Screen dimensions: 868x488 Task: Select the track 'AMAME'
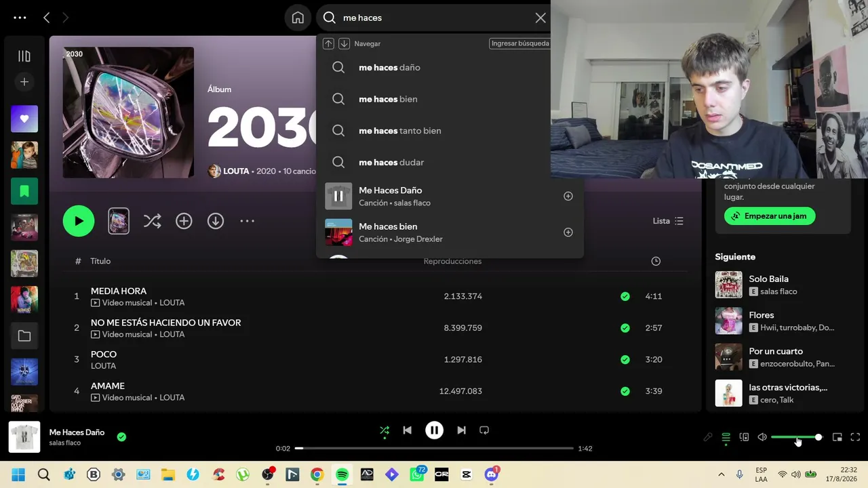(108, 386)
